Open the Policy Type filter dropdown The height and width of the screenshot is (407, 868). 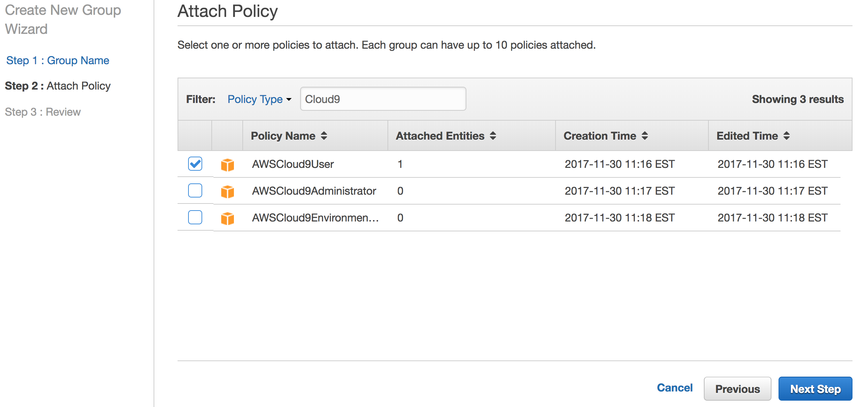click(x=259, y=99)
